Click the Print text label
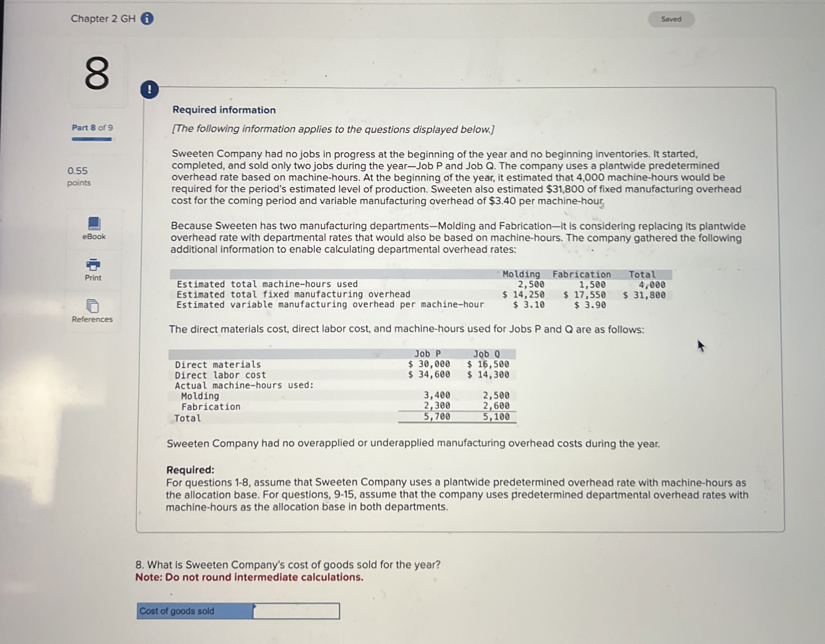This screenshot has height=644, width=825. [93, 278]
